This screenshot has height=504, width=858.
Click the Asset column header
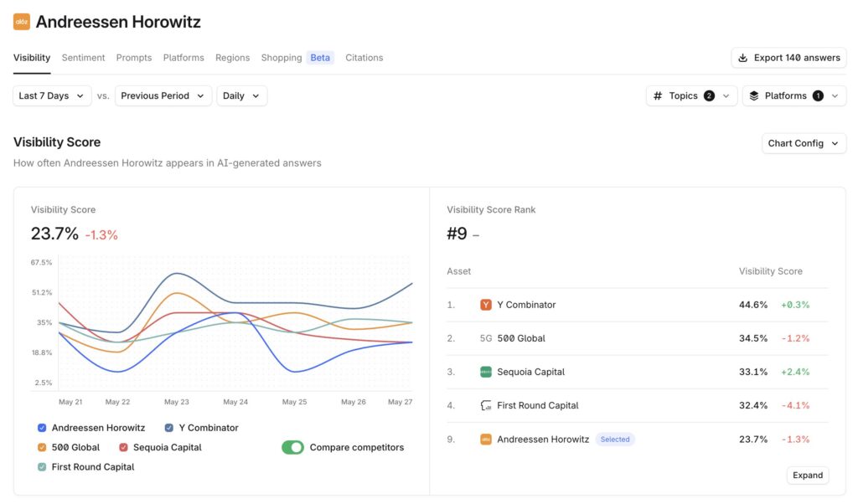[x=458, y=271]
